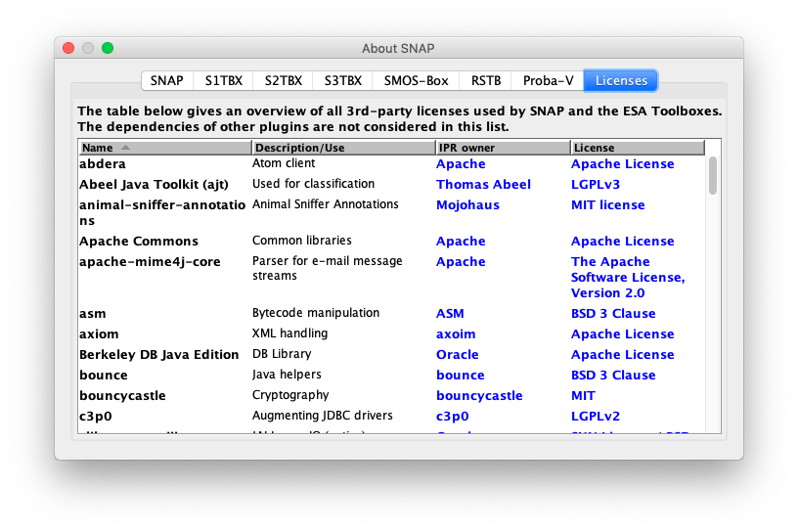Click the 'Used for classification' description

coord(313,184)
